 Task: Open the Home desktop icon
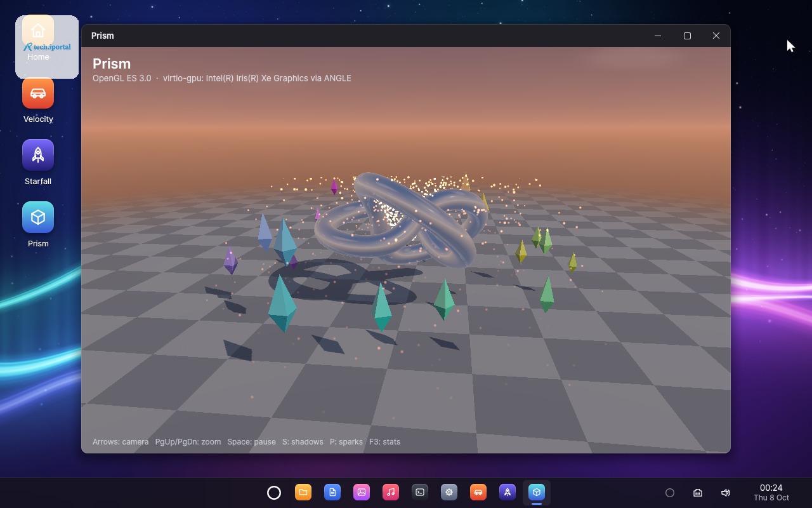tap(38, 39)
